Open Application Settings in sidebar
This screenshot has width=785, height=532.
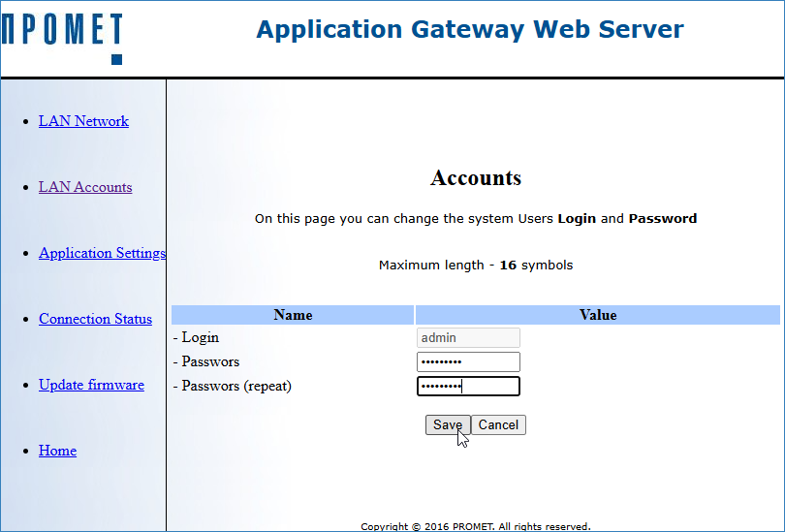pos(102,253)
